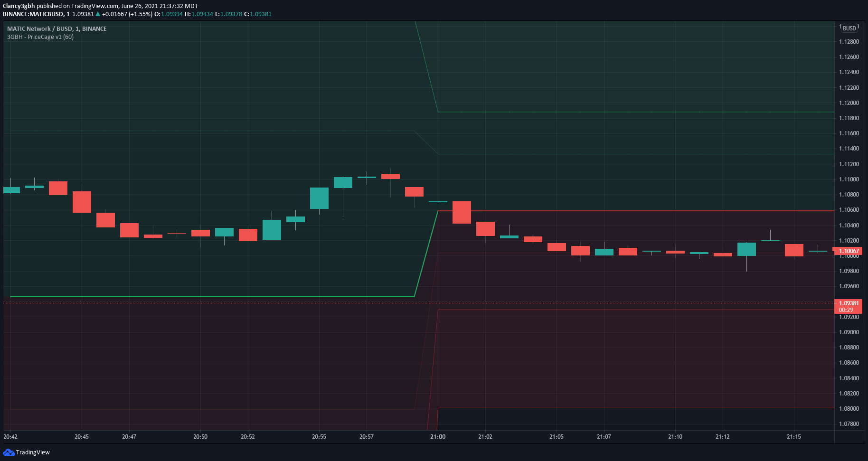Click the 'June 26, 2021 21:37:32 MDT' timestamp
Viewport: 868px width, 461px height.
[x=160, y=6]
